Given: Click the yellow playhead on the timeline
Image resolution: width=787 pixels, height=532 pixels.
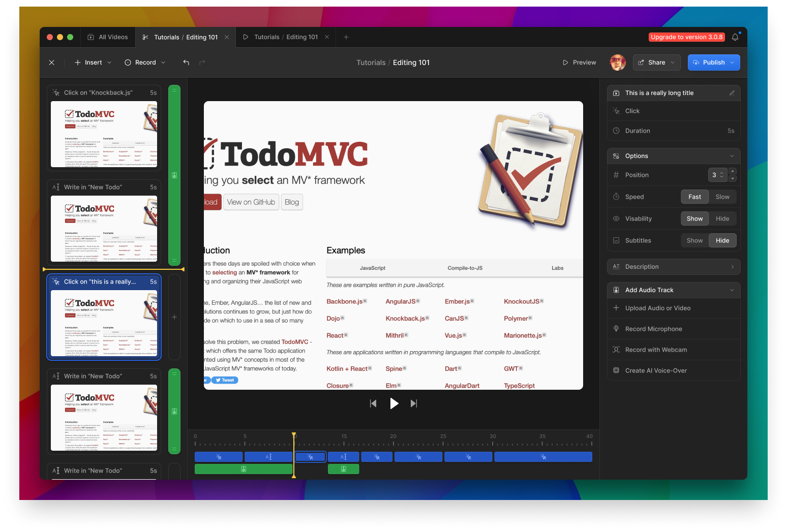Looking at the screenshot, I should [x=294, y=455].
